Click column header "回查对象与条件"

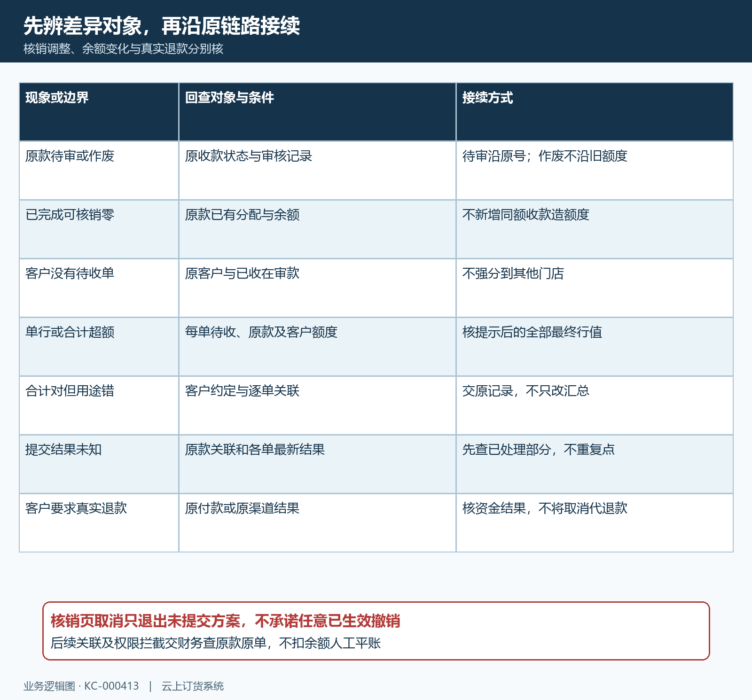[x=317, y=112]
